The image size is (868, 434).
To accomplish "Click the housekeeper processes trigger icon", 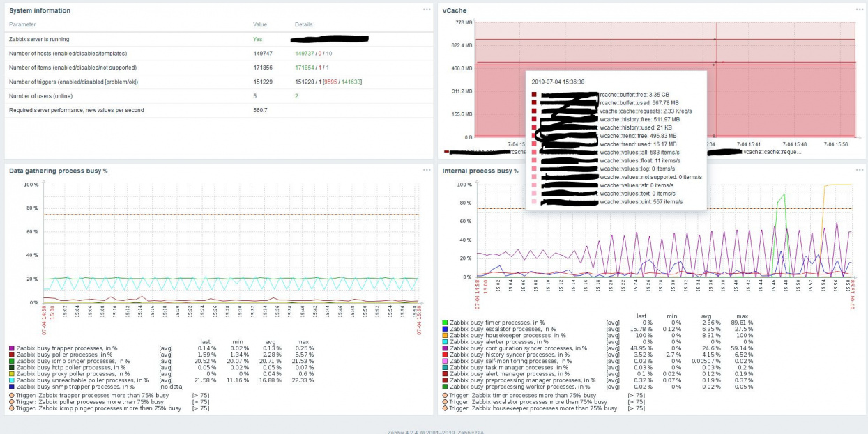I will 445,408.
